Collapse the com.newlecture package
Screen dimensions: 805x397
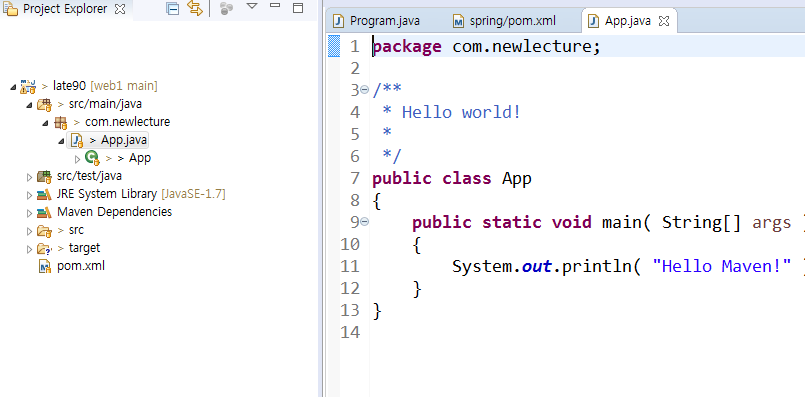tap(46, 123)
